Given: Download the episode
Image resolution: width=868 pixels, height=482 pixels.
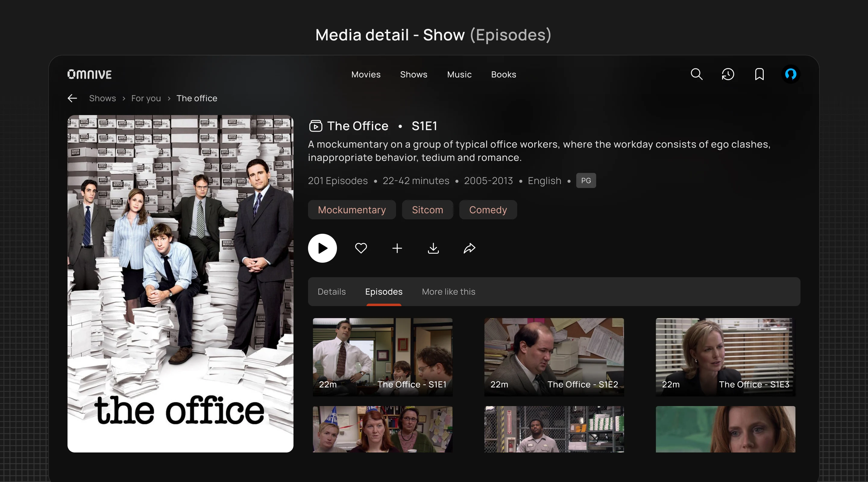Looking at the screenshot, I should [x=433, y=248].
